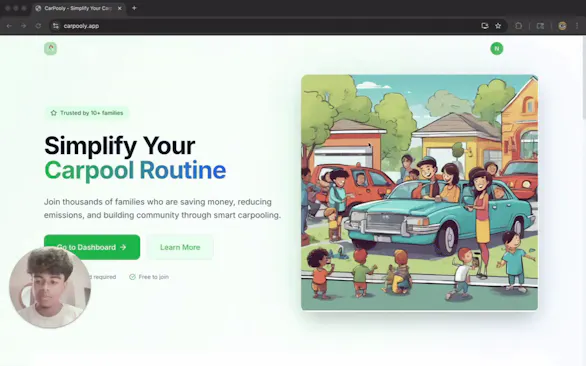Click the Simplify Your heading
The height and width of the screenshot is (366, 586).
120,145
